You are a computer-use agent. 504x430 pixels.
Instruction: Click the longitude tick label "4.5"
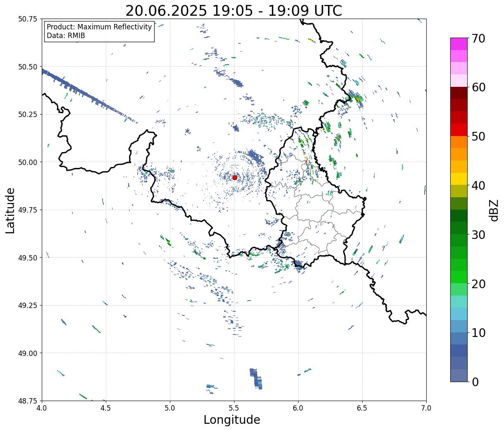(x=106, y=408)
